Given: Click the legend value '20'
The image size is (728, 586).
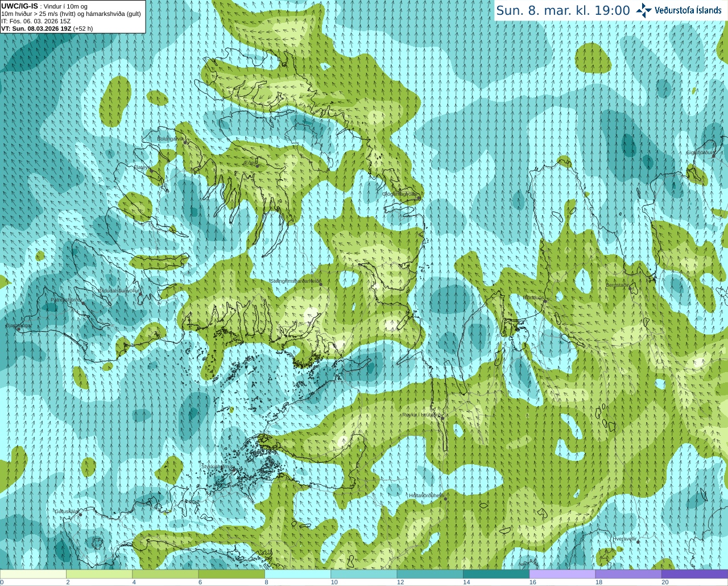Looking at the screenshot, I should tap(665, 582).
